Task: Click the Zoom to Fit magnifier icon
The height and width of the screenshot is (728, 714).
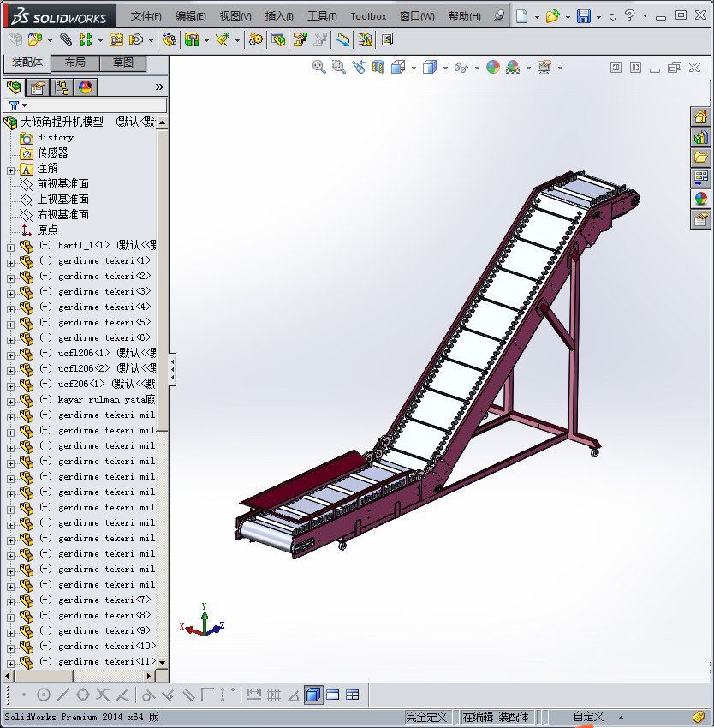Action: [319, 68]
